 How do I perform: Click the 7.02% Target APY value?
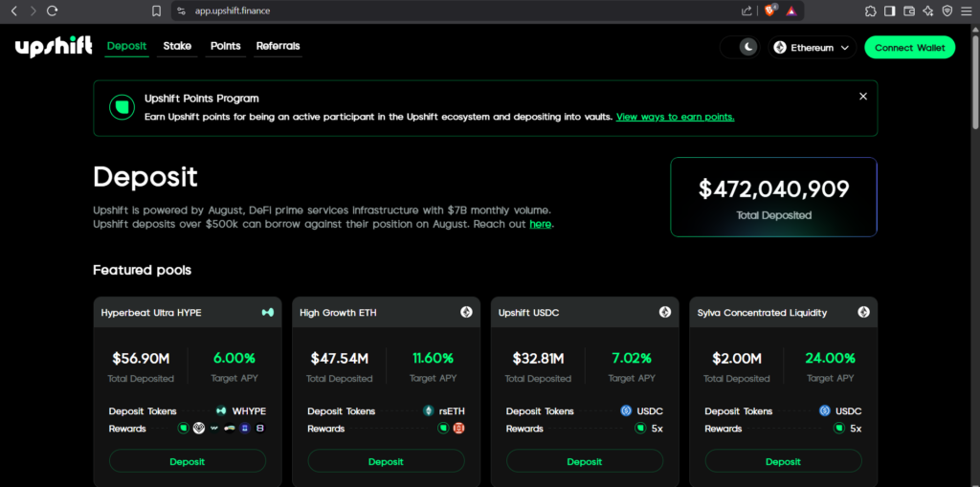[632, 358]
